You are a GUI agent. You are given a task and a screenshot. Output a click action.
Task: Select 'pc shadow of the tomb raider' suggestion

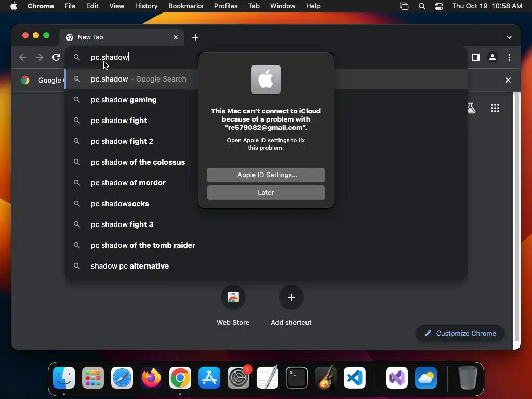tap(266, 245)
